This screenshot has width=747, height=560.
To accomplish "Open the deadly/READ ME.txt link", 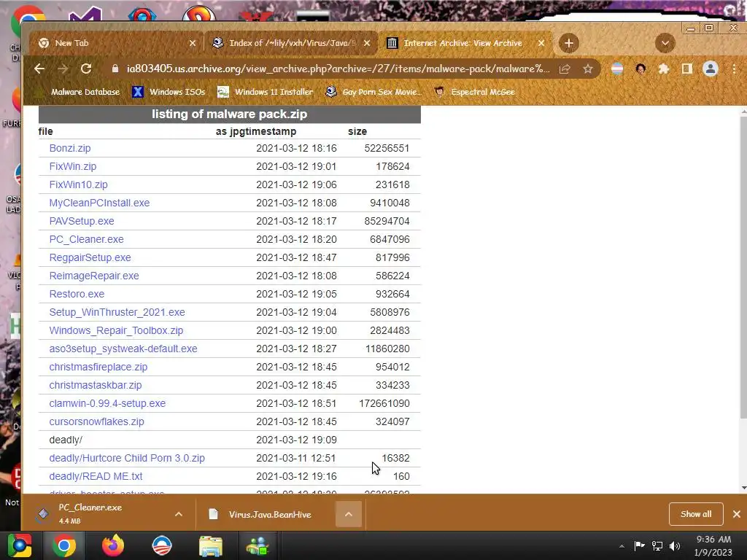I will tap(96, 476).
